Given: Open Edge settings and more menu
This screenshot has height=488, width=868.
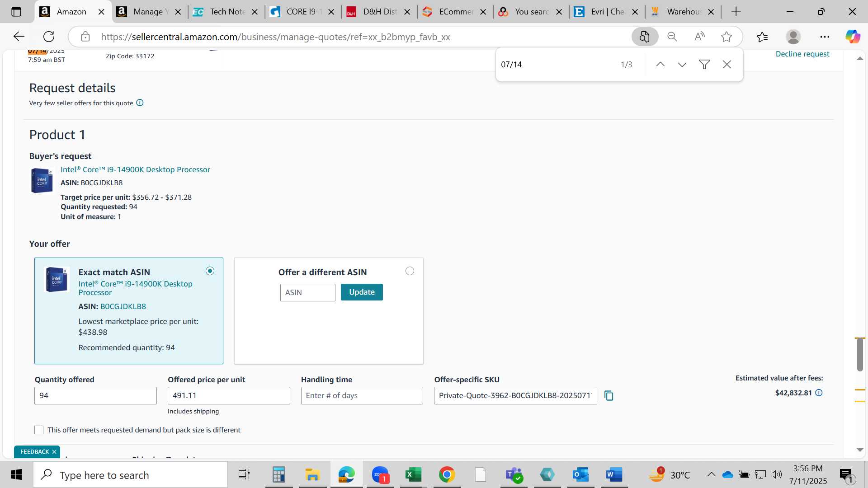Looking at the screenshot, I should pos(825,37).
